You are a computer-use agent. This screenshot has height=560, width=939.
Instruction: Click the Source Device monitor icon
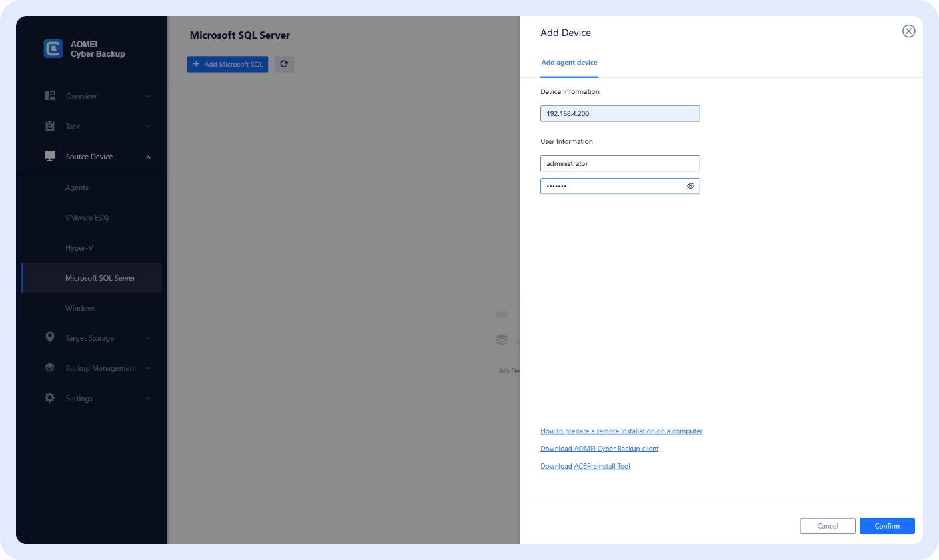point(50,156)
